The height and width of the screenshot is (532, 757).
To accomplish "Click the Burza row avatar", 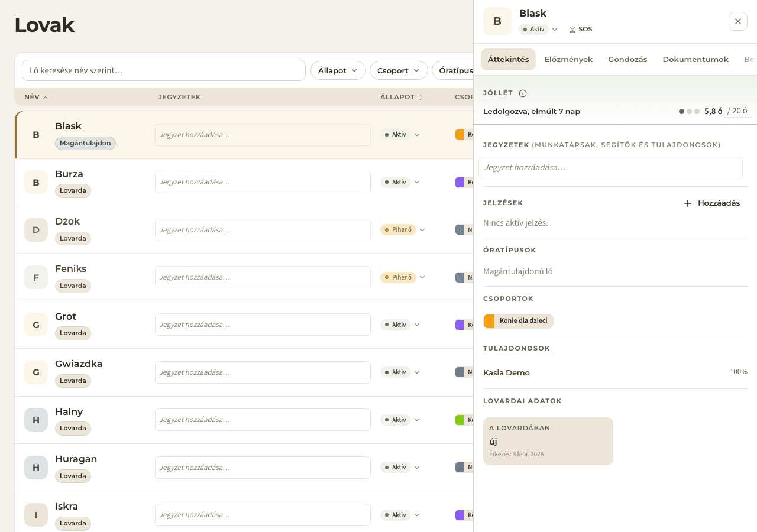I will pyautogui.click(x=36, y=183).
